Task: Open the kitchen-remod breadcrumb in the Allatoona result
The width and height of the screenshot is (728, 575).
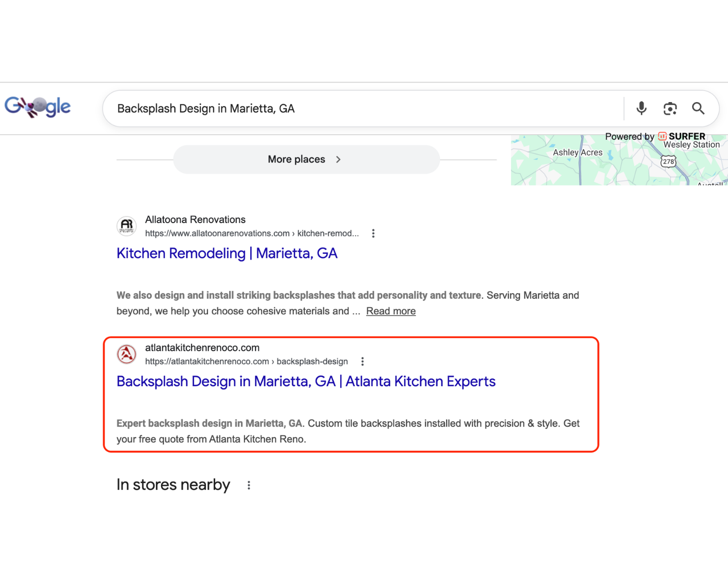Action: pyautogui.click(x=326, y=233)
